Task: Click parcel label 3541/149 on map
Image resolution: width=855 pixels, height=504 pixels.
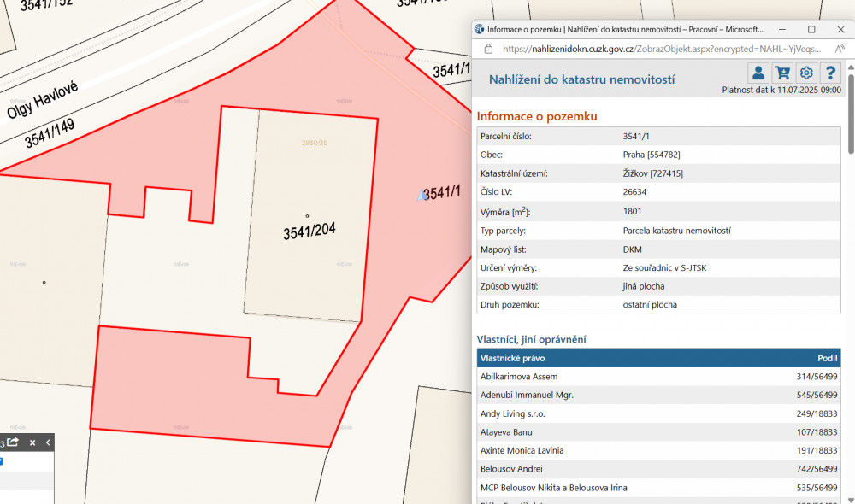Action: [50, 134]
